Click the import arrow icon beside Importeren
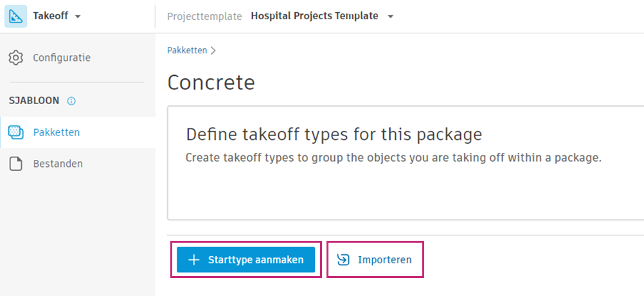Screen dimensions: 644x296 click(x=343, y=260)
